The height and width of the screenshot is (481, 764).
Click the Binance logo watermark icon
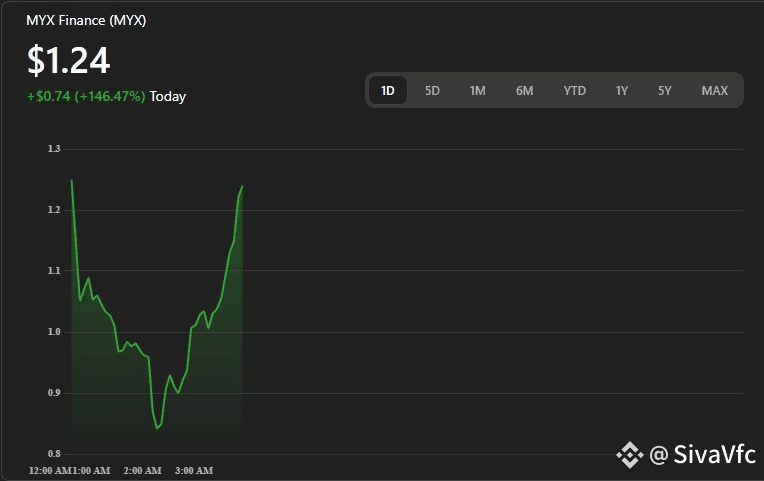tap(630, 455)
